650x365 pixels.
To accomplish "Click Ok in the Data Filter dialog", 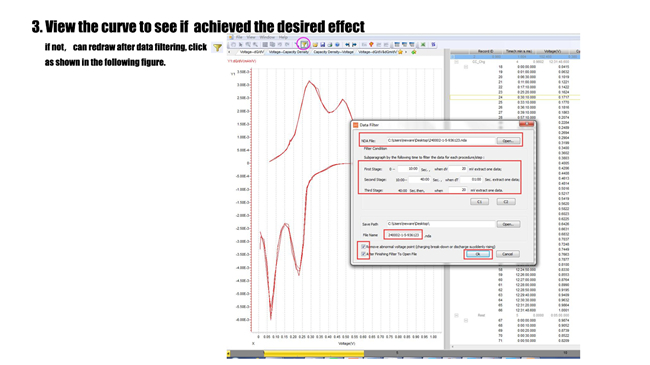I will coord(478,254).
